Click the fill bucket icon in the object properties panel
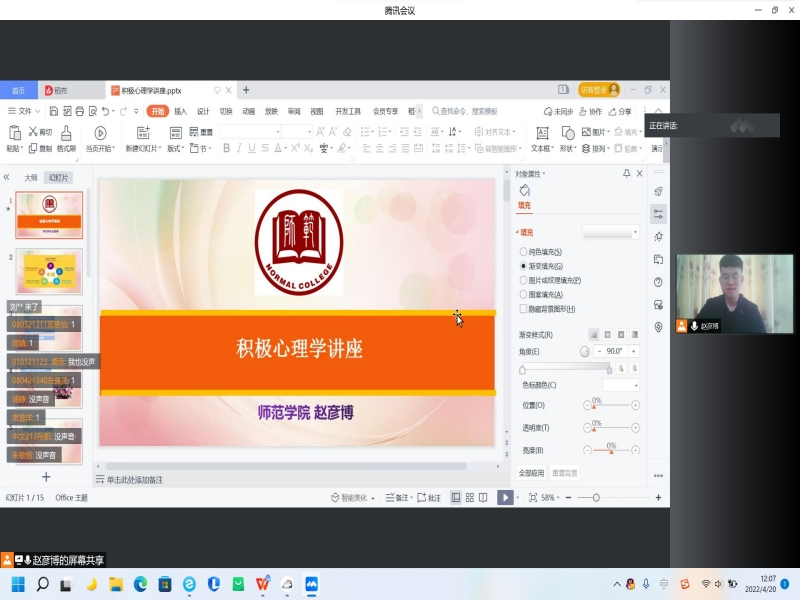Image resolution: width=800 pixels, height=600 pixels. click(524, 191)
